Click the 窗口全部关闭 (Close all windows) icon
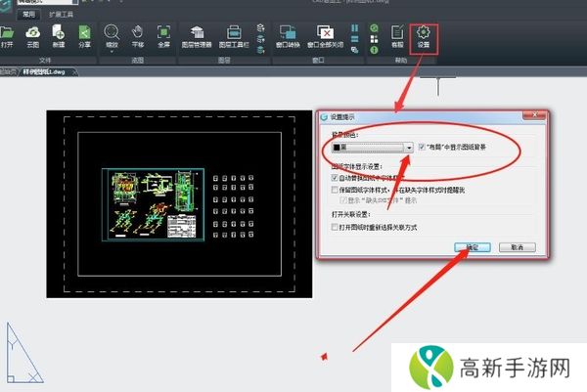The width and height of the screenshot is (587, 392). (326, 35)
